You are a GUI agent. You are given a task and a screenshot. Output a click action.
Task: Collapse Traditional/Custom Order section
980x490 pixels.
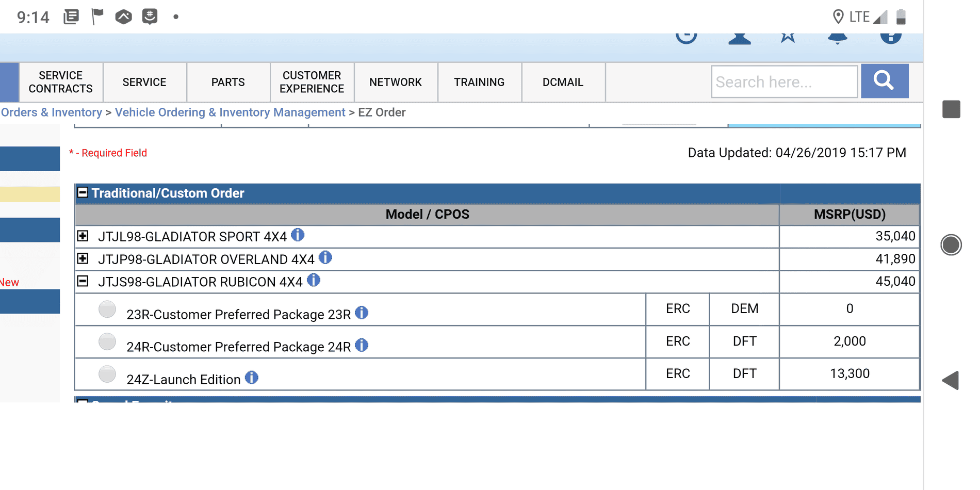(83, 192)
